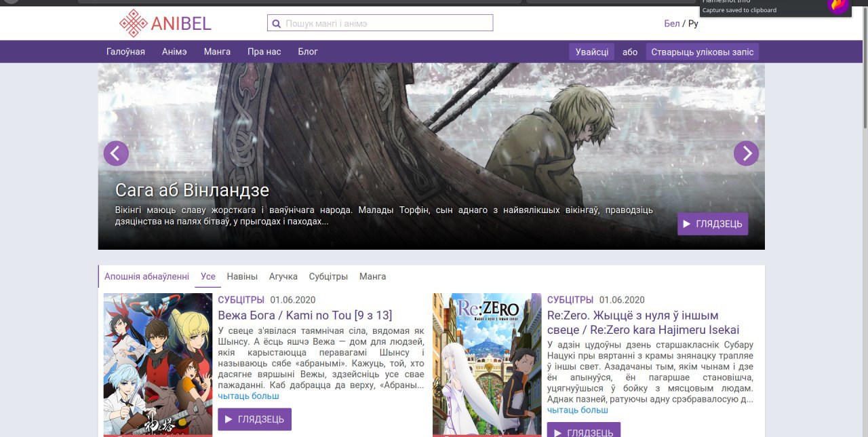Open Re:Zero poster thumbnail
This screenshot has height=437, width=868.
click(487, 365)
